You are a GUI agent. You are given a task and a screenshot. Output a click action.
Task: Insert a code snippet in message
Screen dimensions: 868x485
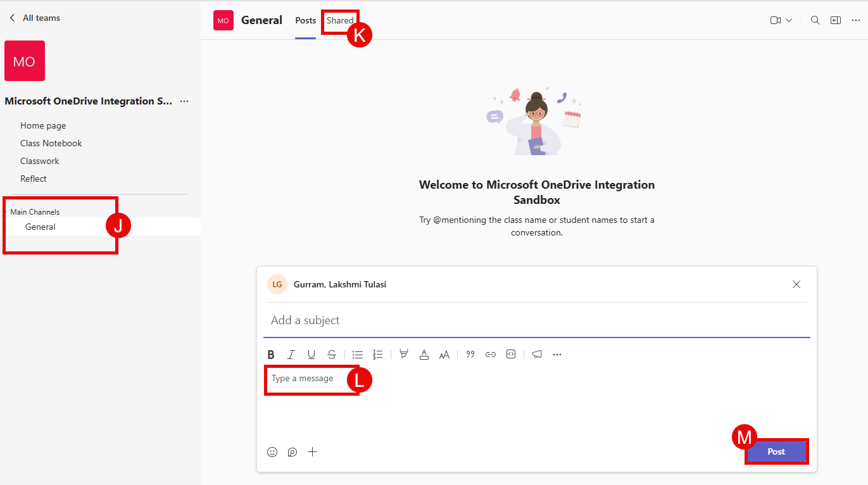point(511,355)
